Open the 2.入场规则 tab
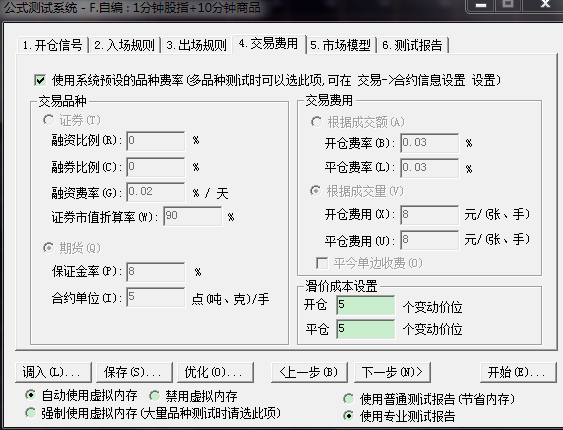 coord(125,45)
